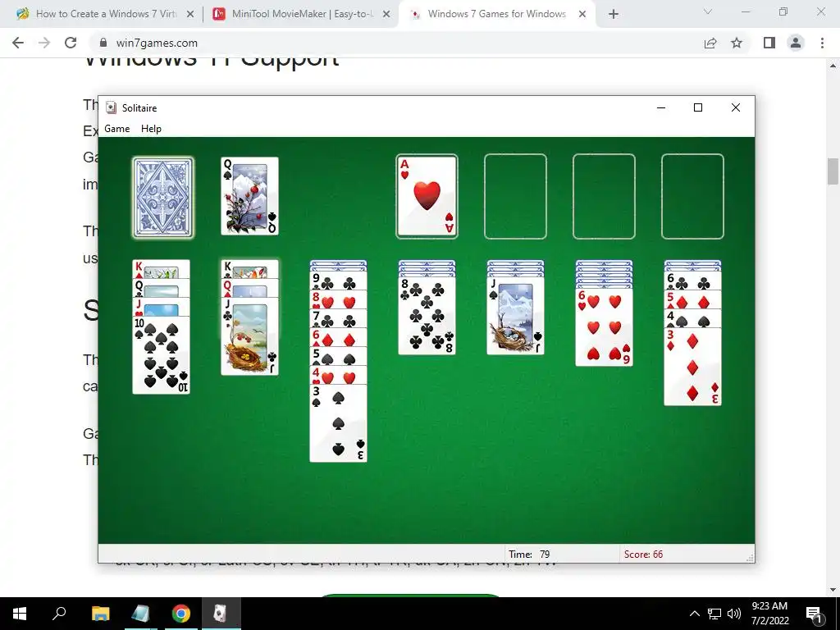
Task: Click the Time: 79 status text
Action: [529, 555]
